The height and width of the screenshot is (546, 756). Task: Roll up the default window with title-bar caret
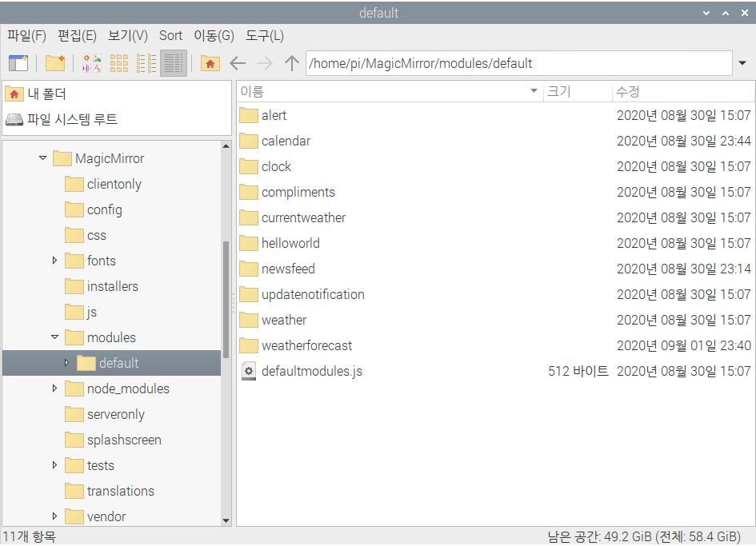[x=726, y=13]
